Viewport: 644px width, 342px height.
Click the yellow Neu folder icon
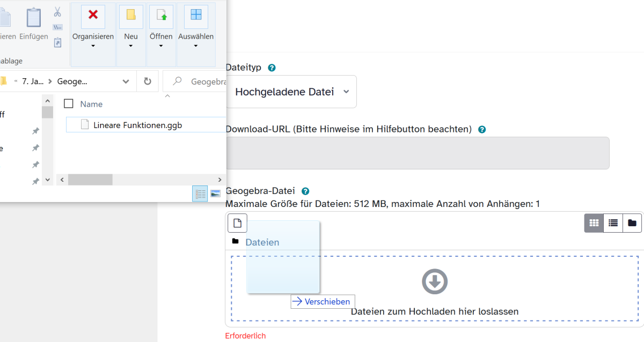131,16
